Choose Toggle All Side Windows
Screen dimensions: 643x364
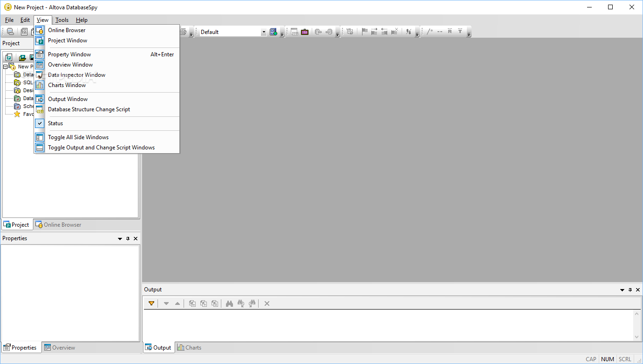coord(107,137)
